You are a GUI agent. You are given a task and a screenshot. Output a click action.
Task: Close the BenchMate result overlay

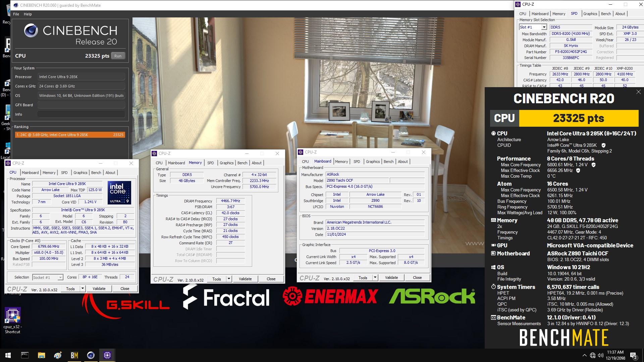point(638,92)
